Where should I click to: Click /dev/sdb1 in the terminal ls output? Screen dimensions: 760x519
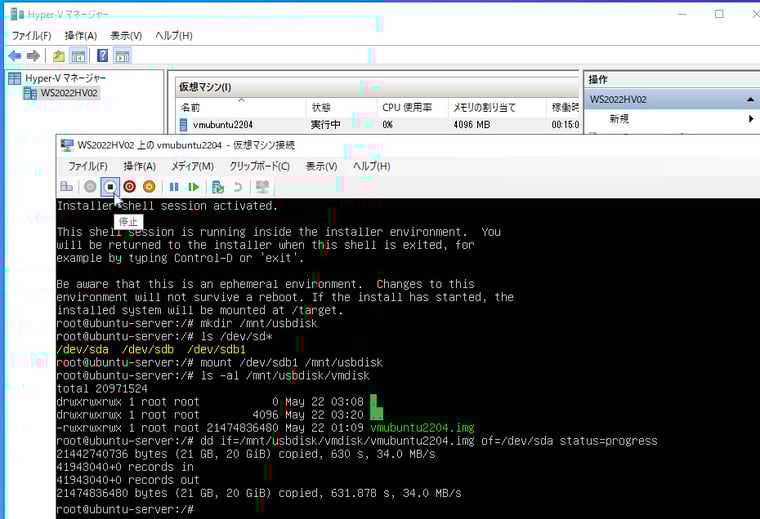click(x=216, y=349)
